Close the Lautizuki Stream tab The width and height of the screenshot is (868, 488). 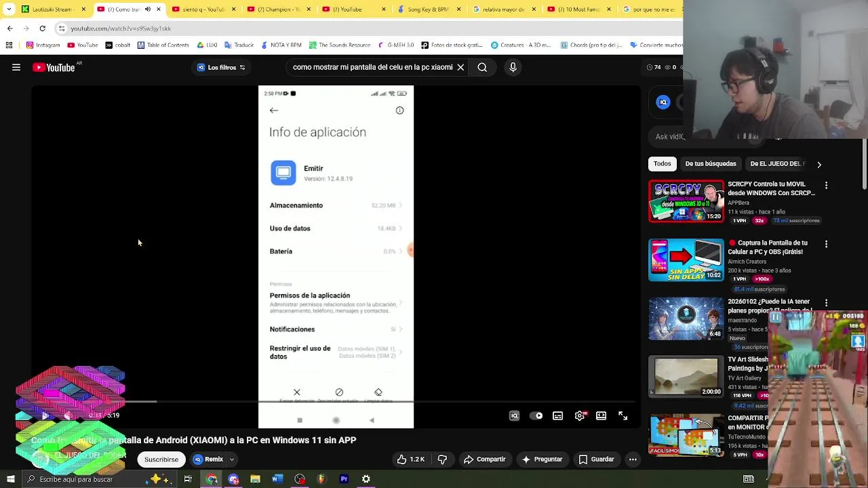(84, 9)
